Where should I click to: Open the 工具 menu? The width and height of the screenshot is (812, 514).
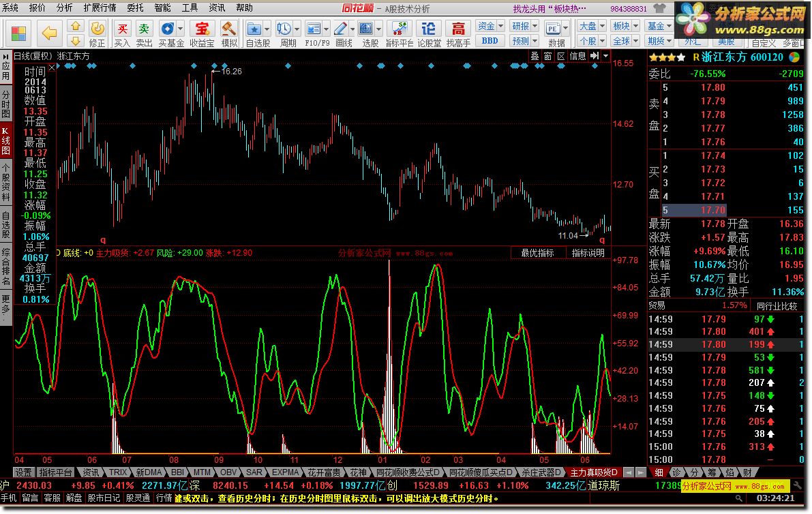(x=189, y=7)
